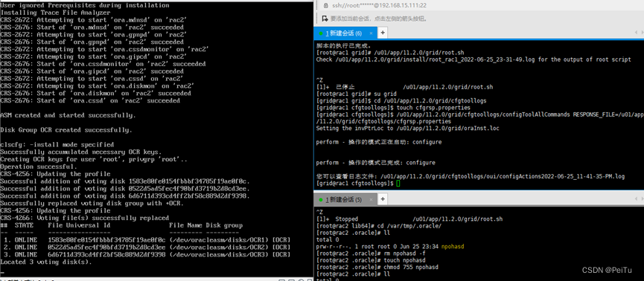Click the 'File Name Disk group' column header

pyautogui.click(x=206, y=225)
